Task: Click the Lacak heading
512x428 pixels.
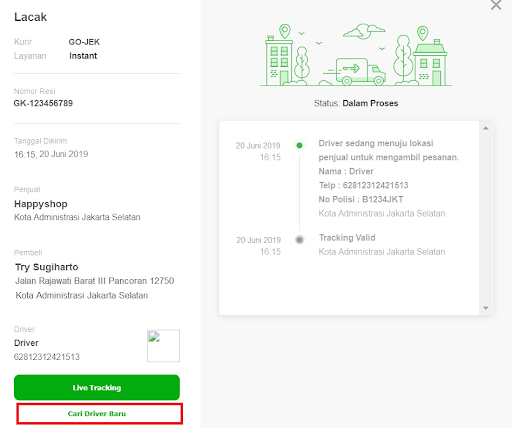Action: point(30,17)
